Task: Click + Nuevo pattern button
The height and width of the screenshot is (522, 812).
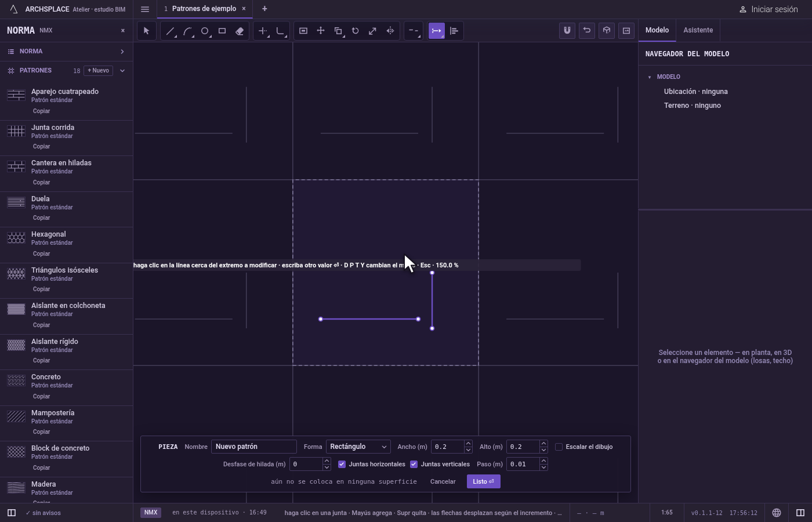Action: coord(99,71)
